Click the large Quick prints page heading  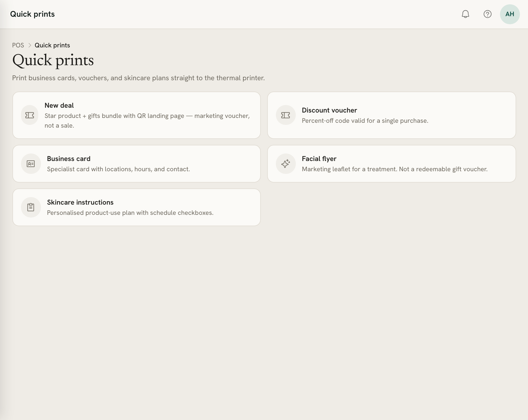[53, 60]
